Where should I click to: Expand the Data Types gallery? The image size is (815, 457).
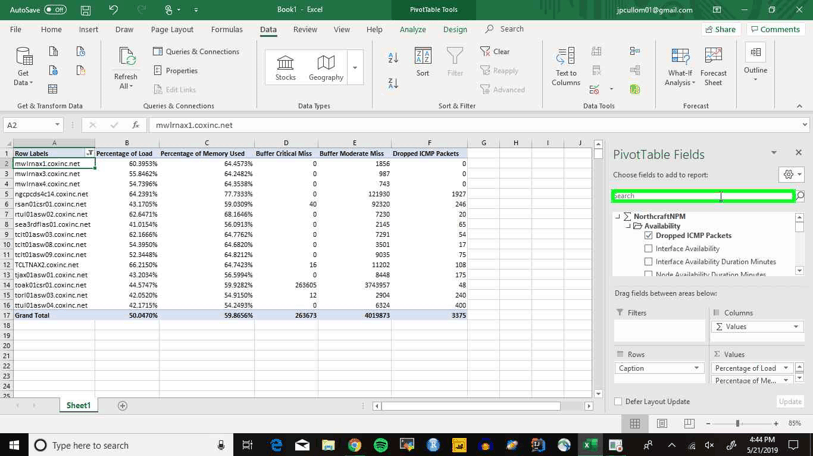tap(355, 68)
